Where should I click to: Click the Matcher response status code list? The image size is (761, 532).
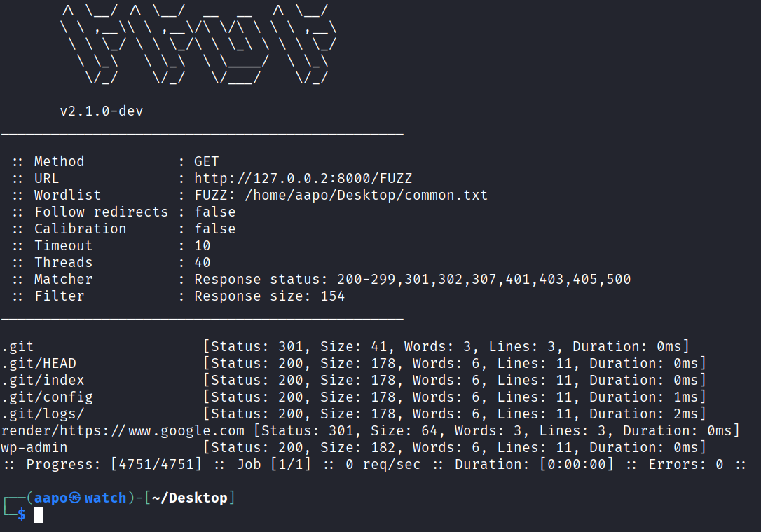(x=484, y=279)
